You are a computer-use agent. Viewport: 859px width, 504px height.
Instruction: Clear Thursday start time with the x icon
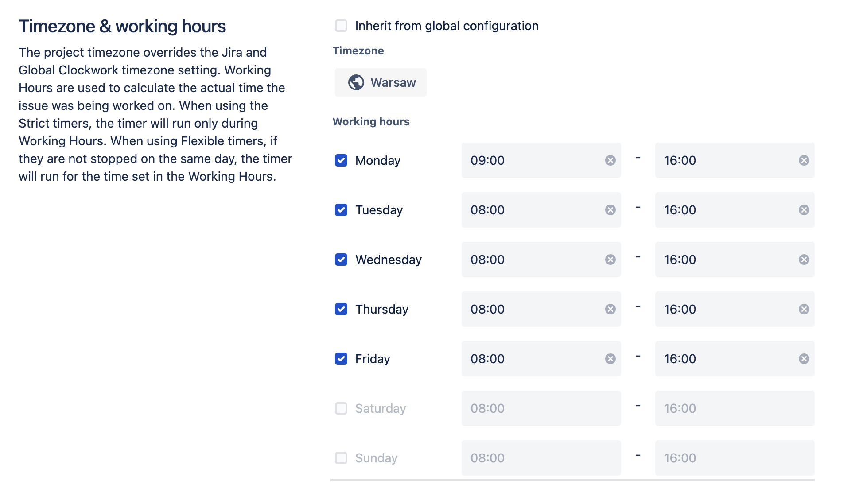click(x=610, y=309)
